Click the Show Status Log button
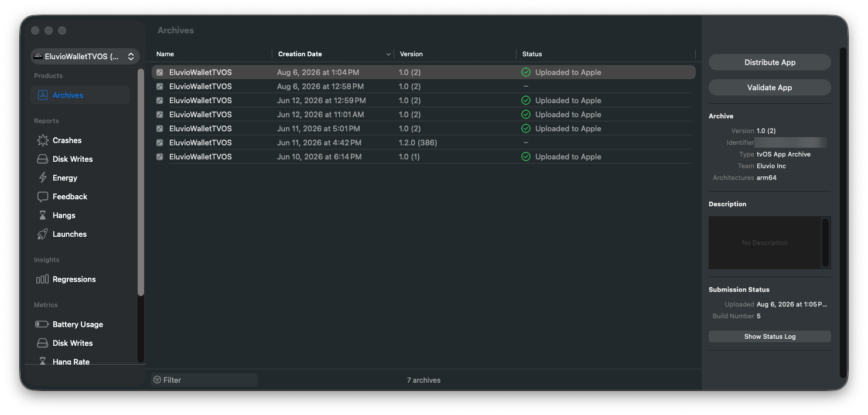This screenshot has width=868, height=415. click(770, 336)
